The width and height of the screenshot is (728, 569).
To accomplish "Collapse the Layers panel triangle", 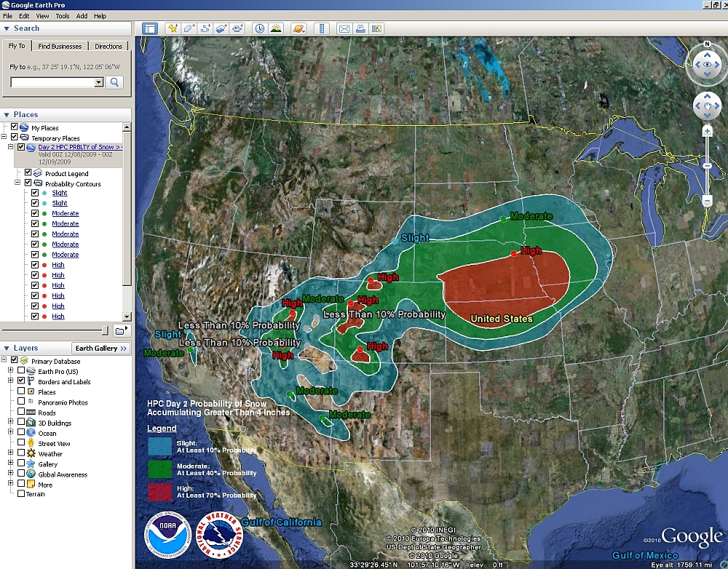I will [x=7, y=348].
